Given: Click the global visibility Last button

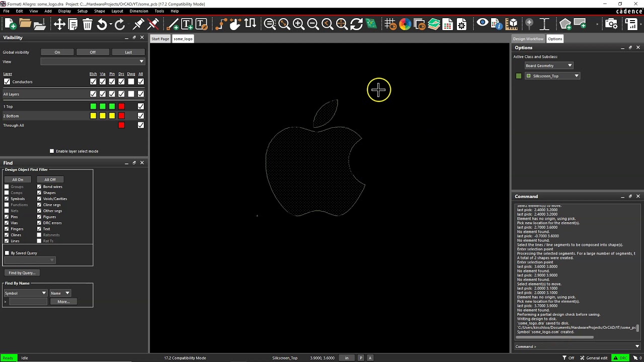Looking at the screenshot, I should [128, 52].
